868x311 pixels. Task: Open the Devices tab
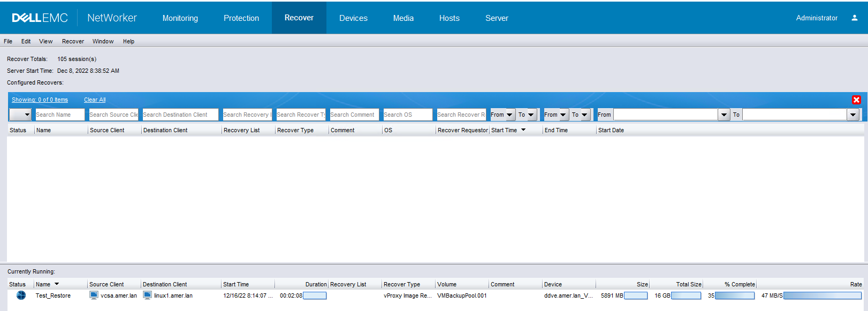(353, 18)
